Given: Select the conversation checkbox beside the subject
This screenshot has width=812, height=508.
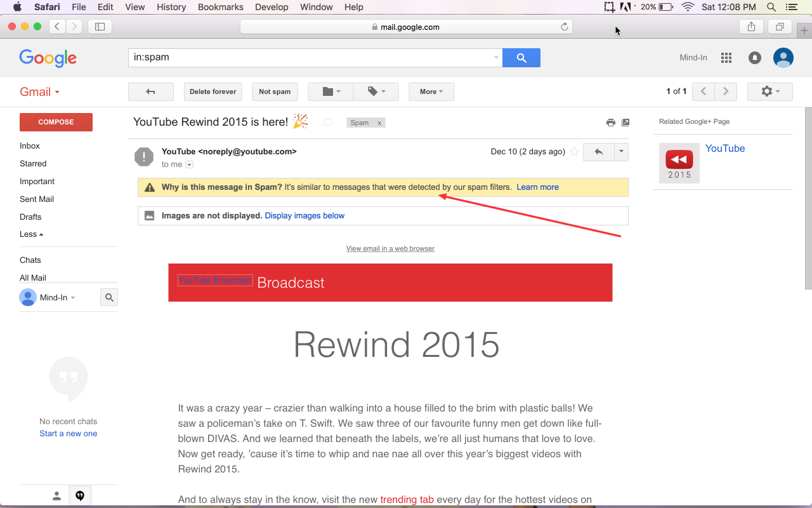Looking at the screenshot, I should pyautogui.click(x=327, y=122).
